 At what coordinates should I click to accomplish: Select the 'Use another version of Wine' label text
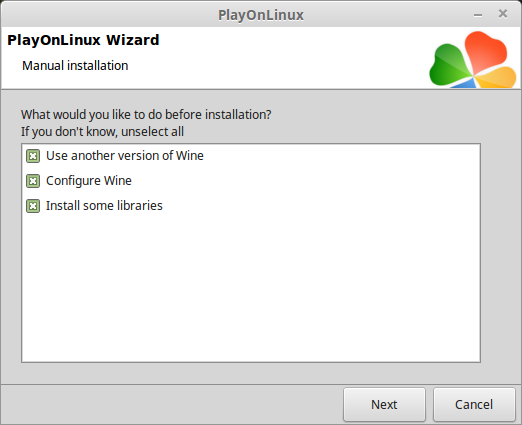(x=125, y=156)
